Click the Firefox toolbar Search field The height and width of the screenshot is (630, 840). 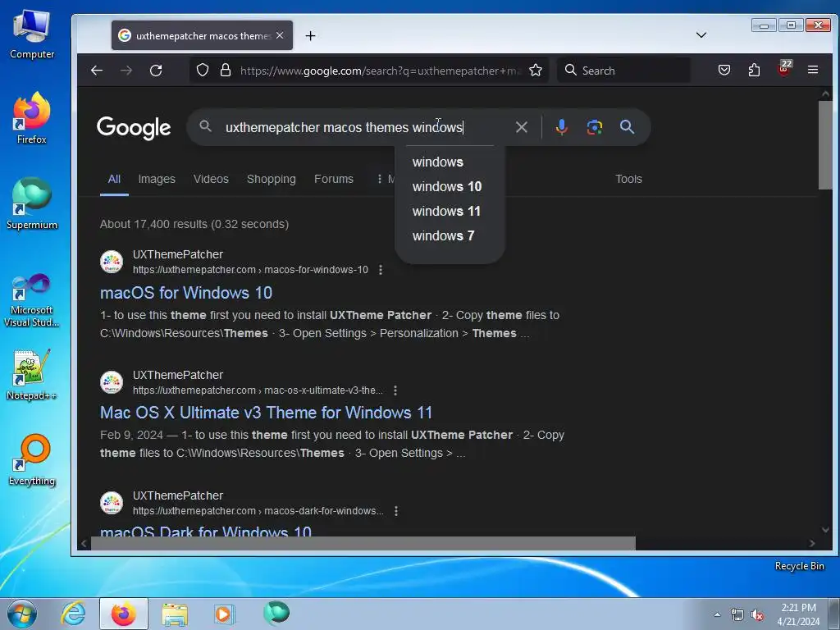click(623, 71)
